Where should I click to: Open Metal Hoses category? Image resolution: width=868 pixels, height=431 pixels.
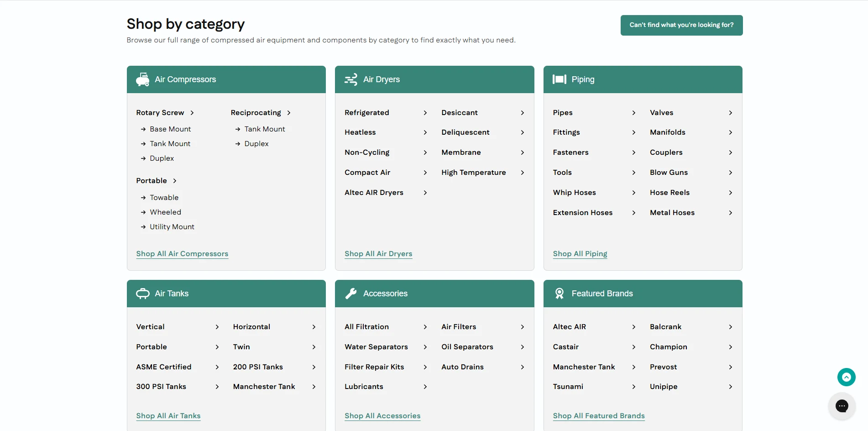click(672, 213)
